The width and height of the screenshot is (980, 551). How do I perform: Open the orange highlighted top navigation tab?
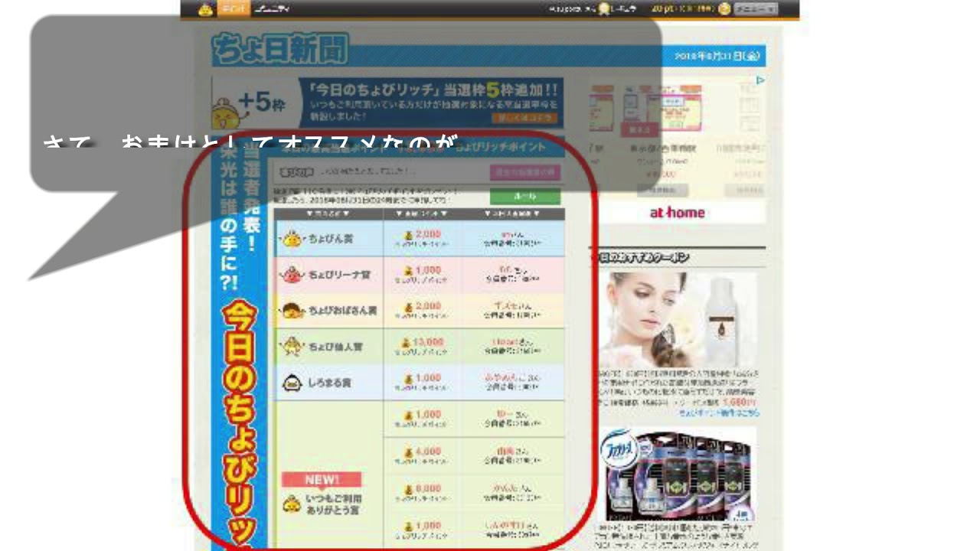click(x=233, y=9)
